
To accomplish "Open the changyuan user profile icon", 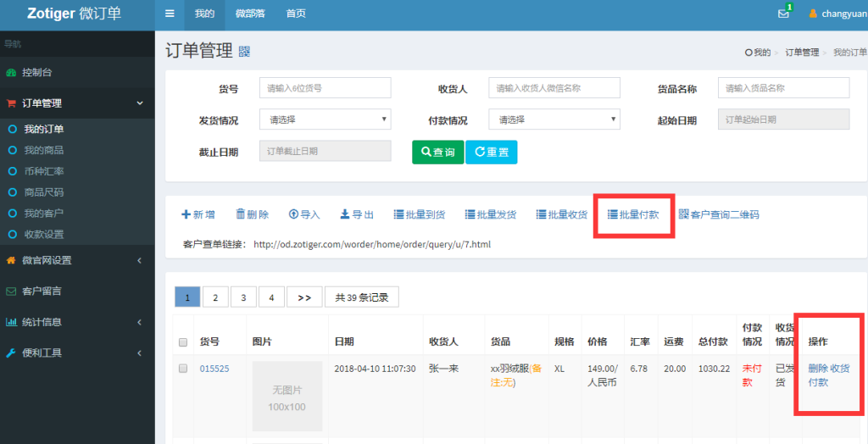I will point(813,14).
